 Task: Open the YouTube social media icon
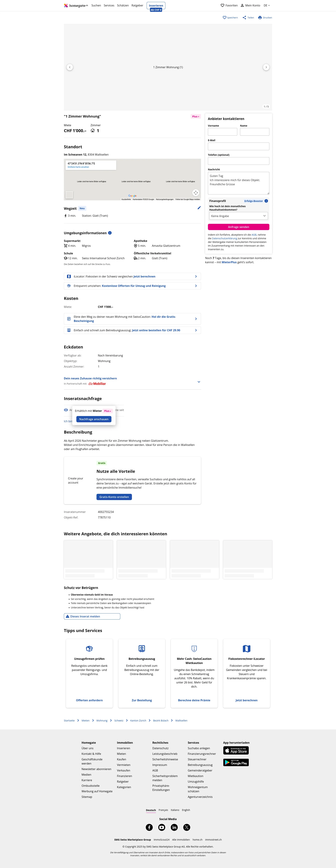[162, 827]
